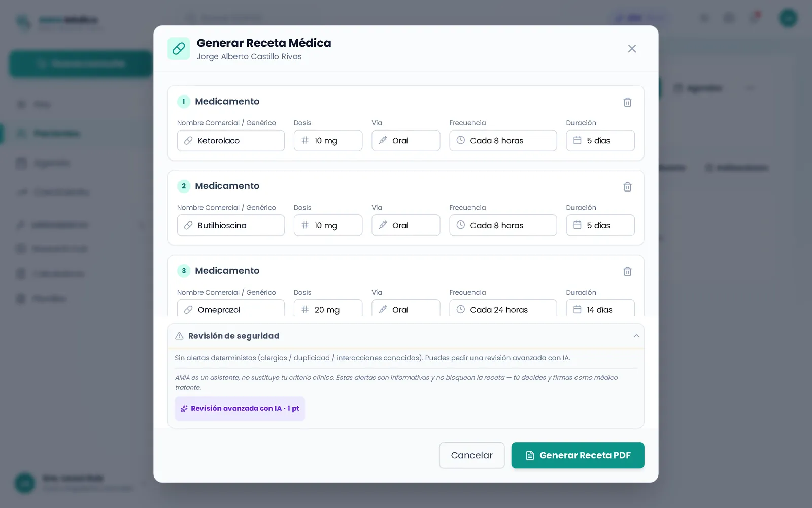Click the Generar Receta Médica title
812x508 pixels.
pos(264,43)
